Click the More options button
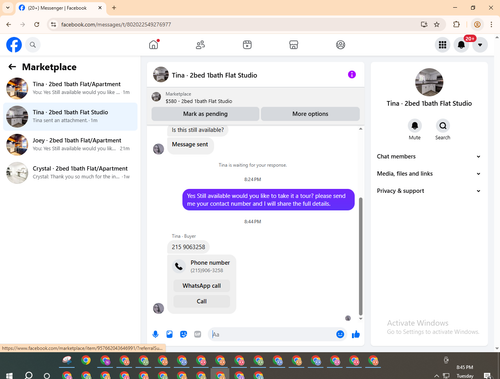The height and width of the screenshot is (379, 500). pos(310,114)
